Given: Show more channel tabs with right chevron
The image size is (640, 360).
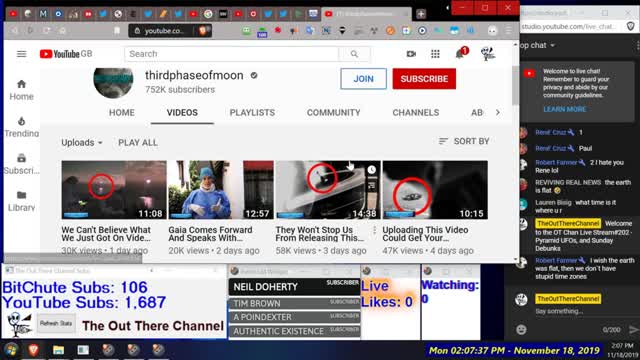Looking at the screenshot, I should [x=498, y=112].
